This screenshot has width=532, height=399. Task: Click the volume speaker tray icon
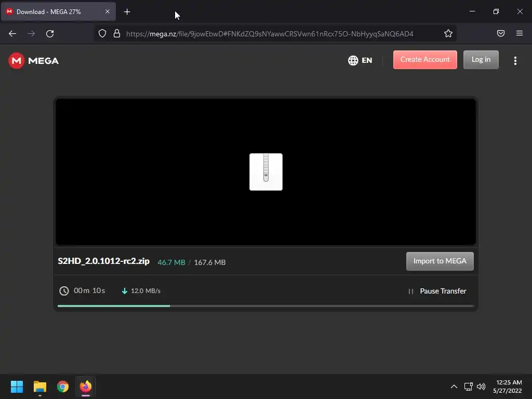coord(481,387)
